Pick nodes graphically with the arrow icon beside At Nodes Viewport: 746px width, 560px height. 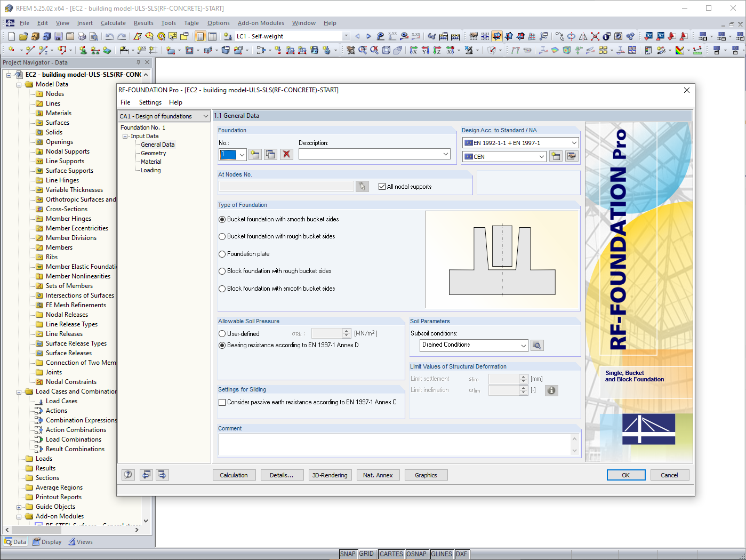click(x=362, y=186)
